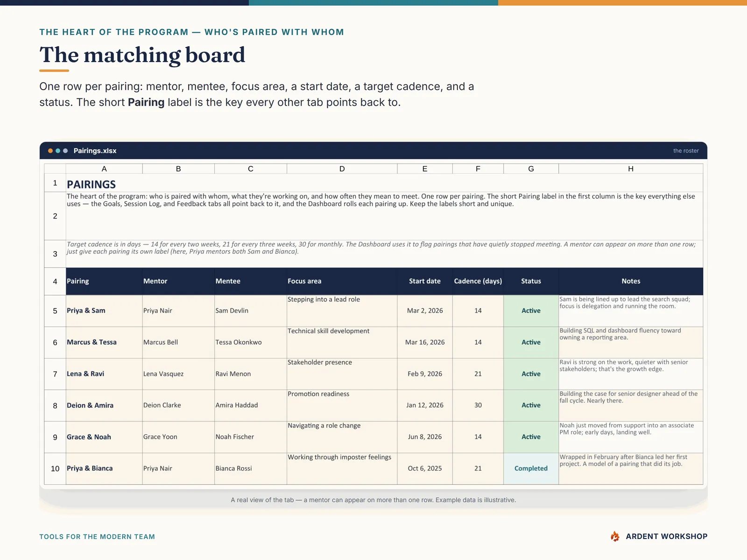
Task: Click mentor cell 'Marcus Bell'
Action: click(178, 343)
